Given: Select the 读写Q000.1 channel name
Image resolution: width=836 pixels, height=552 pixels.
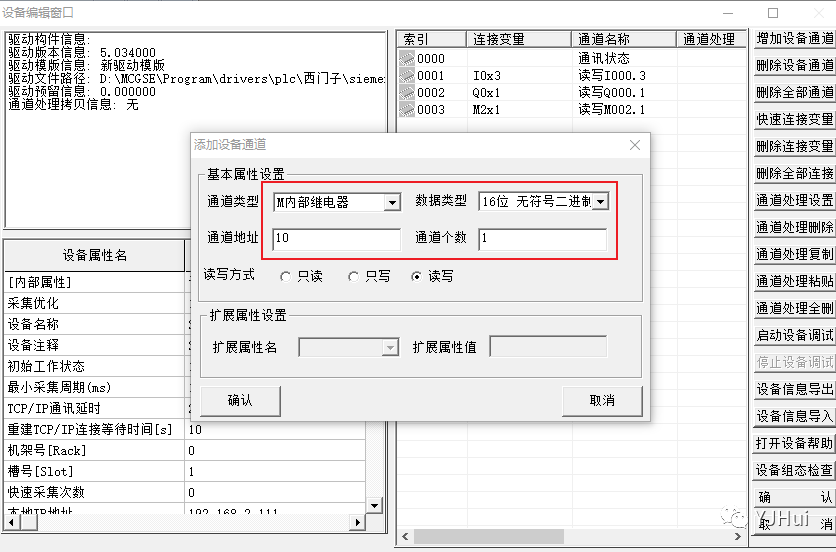Looking at the screenshot, I should tap(612, 93).
